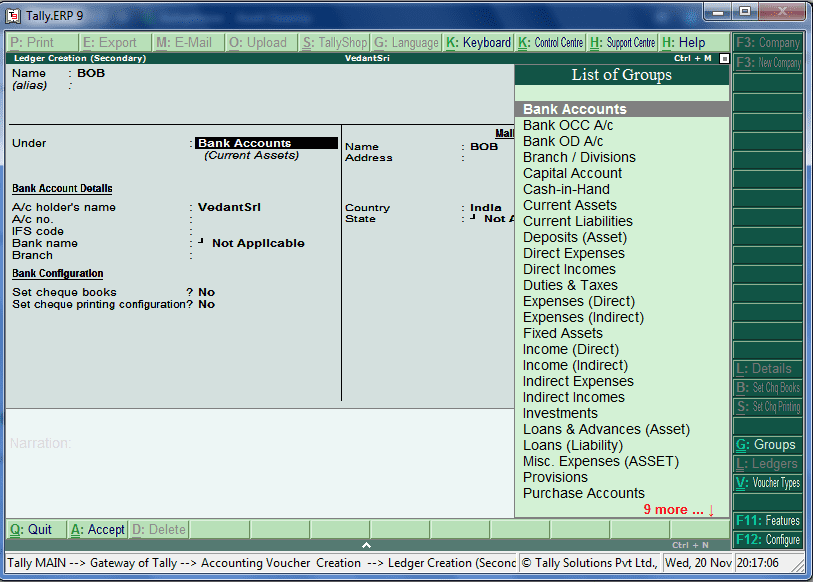The width and height of the screenshot is (813, 582).
Task: Select Investments group
Action: pyautogui.click(x=622, y=413)
